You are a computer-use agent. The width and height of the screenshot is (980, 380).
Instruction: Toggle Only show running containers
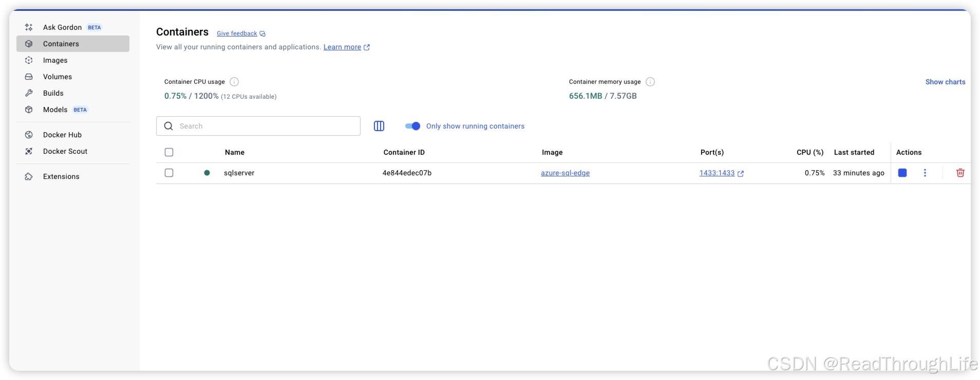[x=412, y=126]
